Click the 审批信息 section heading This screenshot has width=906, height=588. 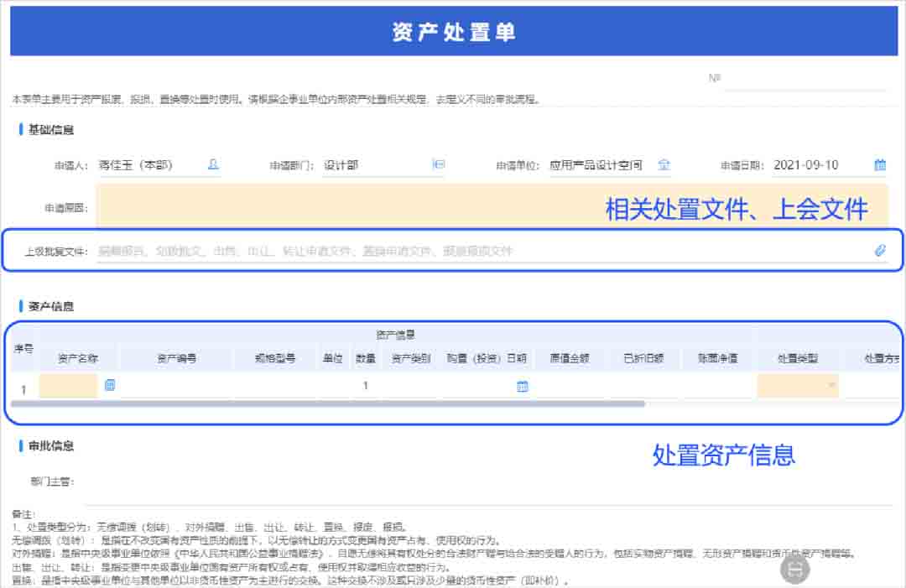pos(51,446)
